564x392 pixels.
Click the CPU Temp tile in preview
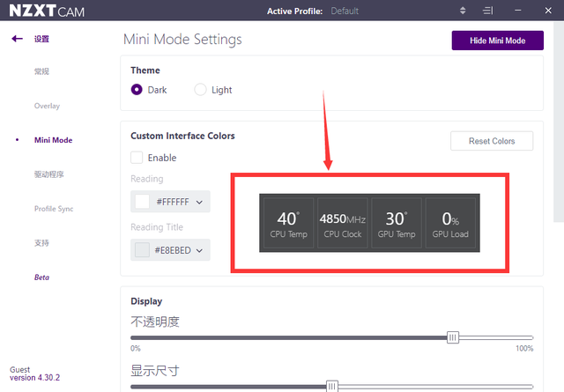[x=288, y=223]
